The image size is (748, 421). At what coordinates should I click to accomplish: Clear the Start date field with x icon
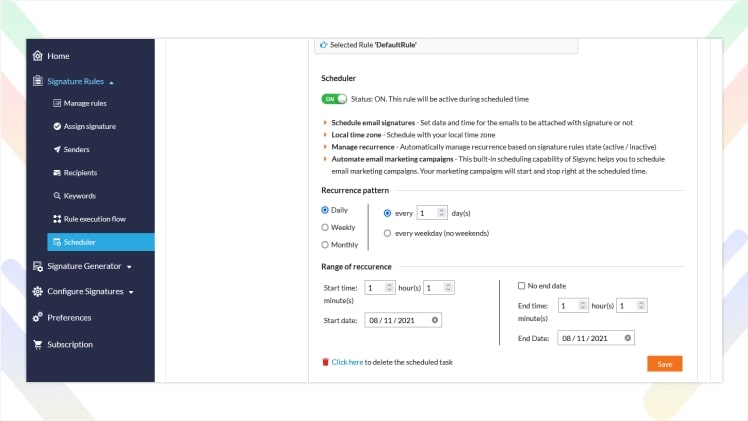pos(435,320)
